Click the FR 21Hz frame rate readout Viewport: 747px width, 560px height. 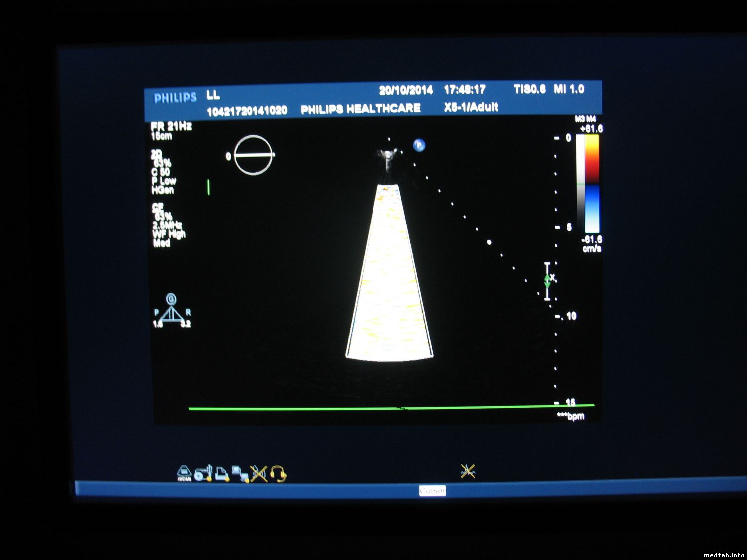(171, 126)
